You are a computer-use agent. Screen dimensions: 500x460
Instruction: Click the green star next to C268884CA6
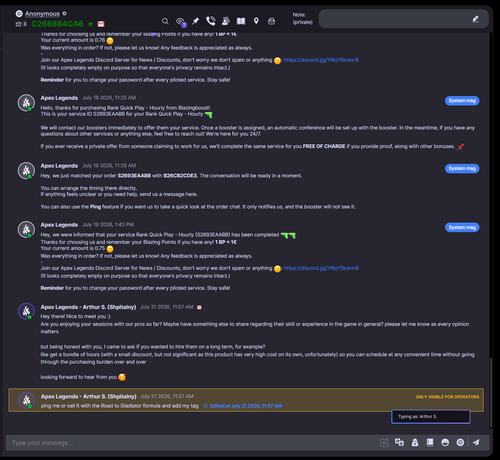(x=90, y=24)
